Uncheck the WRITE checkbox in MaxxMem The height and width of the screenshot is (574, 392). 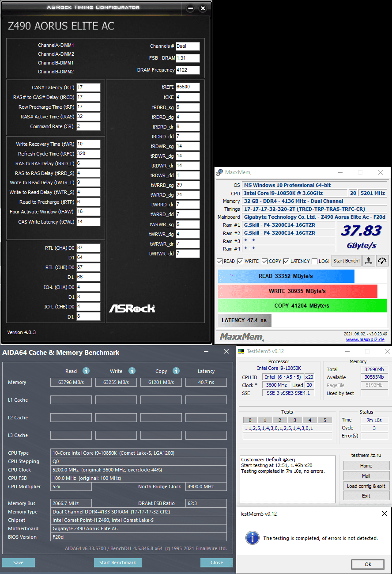pos(241,261)
